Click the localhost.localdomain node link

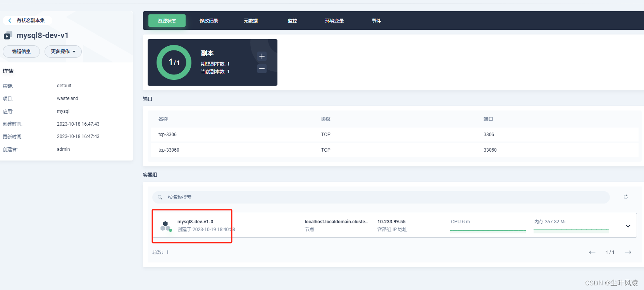click(x=336, y=222)
